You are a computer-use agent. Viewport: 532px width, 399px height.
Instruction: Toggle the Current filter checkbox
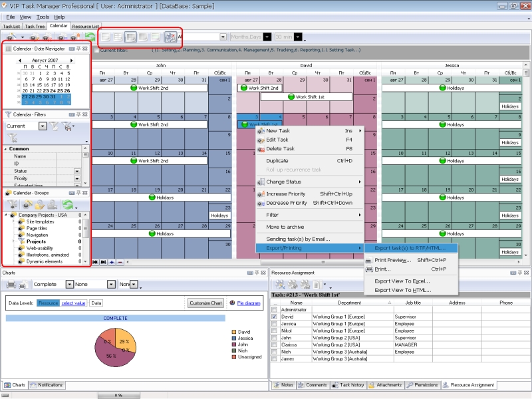pyautogui.click(x=96, y=51)
